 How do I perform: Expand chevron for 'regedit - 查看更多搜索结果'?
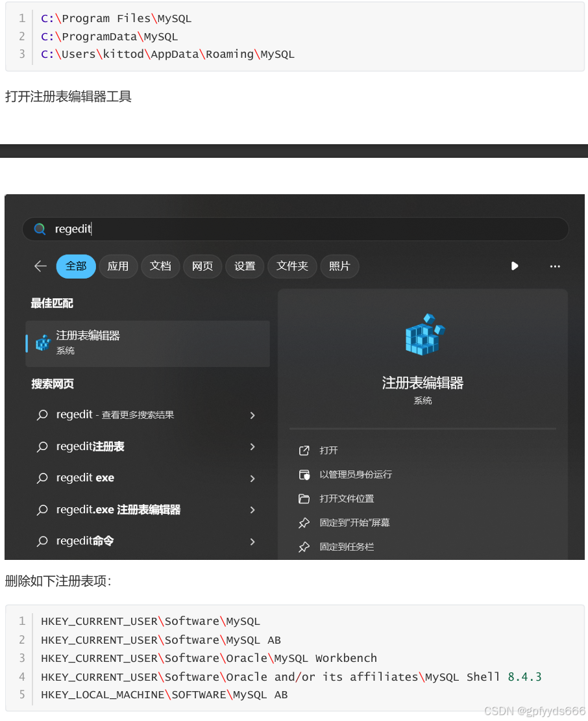pyautogui.click(x=252, y=415)
